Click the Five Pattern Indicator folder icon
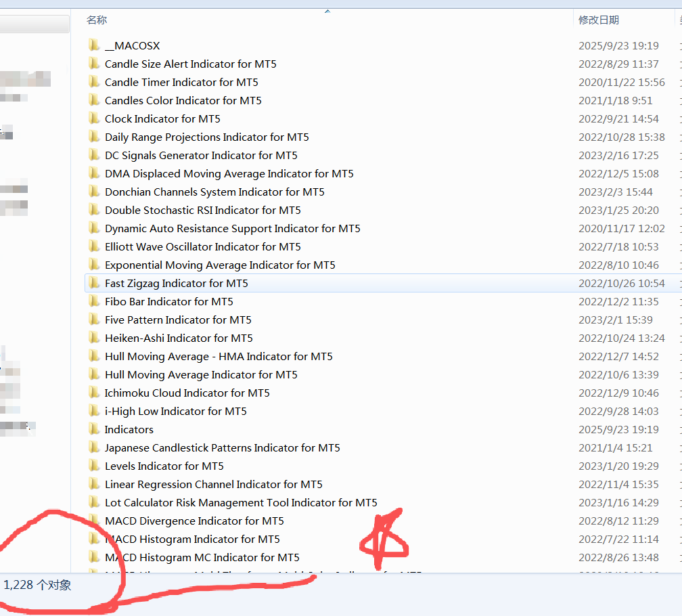The width and height of the screenshot is (682, 616). point(94,320)
